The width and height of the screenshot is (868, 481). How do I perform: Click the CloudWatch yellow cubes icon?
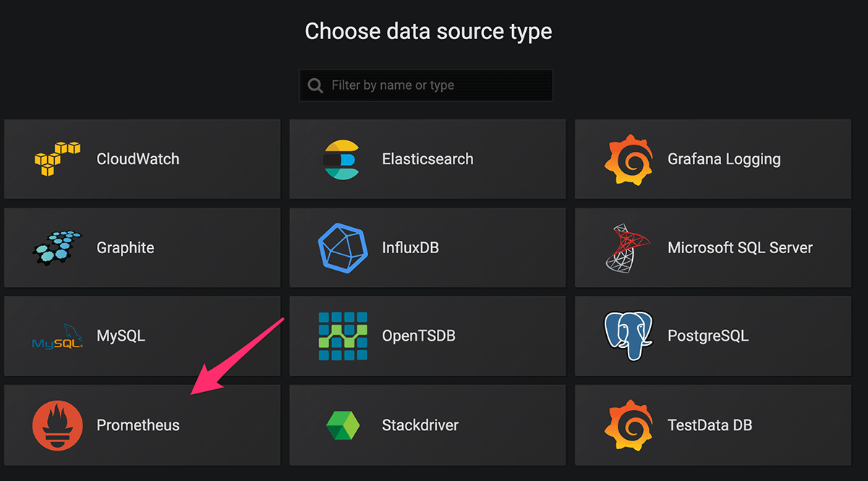pyautogui.click(x=56, y=159)
